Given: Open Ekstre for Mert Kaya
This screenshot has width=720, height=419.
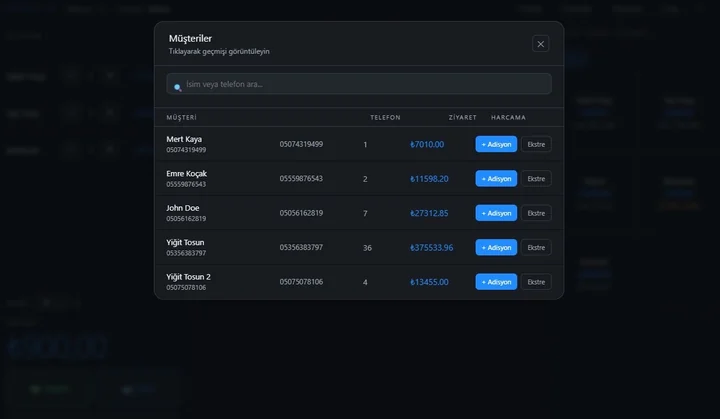Looking at the screenshot, I should point(536,144).
